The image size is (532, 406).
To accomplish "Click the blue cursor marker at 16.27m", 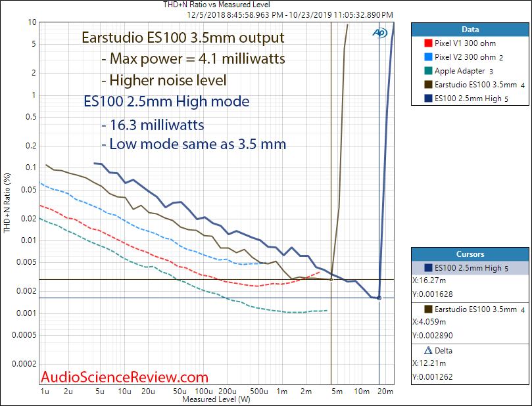I will (379, 298).
